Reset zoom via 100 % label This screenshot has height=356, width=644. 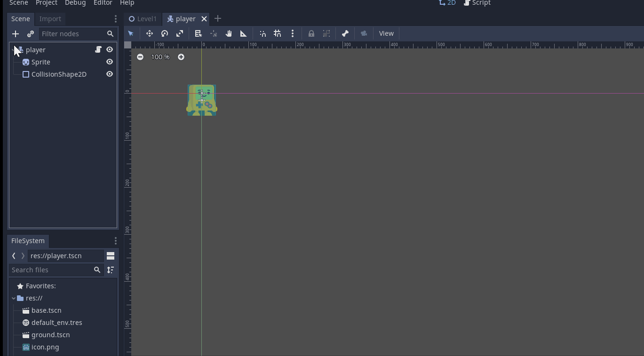click(160, 57)
